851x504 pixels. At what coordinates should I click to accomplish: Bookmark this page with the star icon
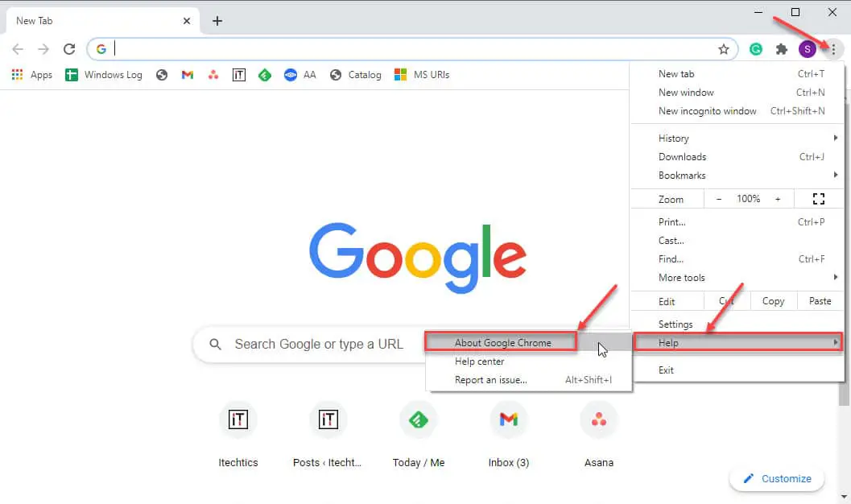click(724, 49)
